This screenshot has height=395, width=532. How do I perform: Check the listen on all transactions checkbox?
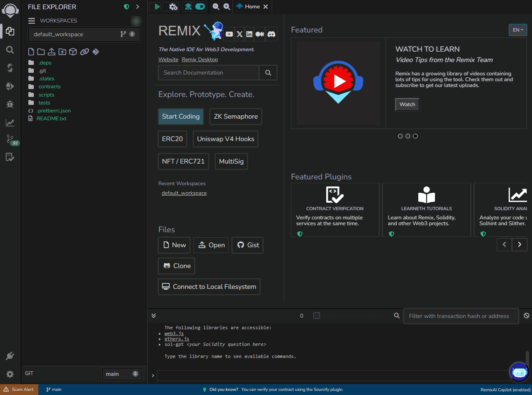point(317,316)
